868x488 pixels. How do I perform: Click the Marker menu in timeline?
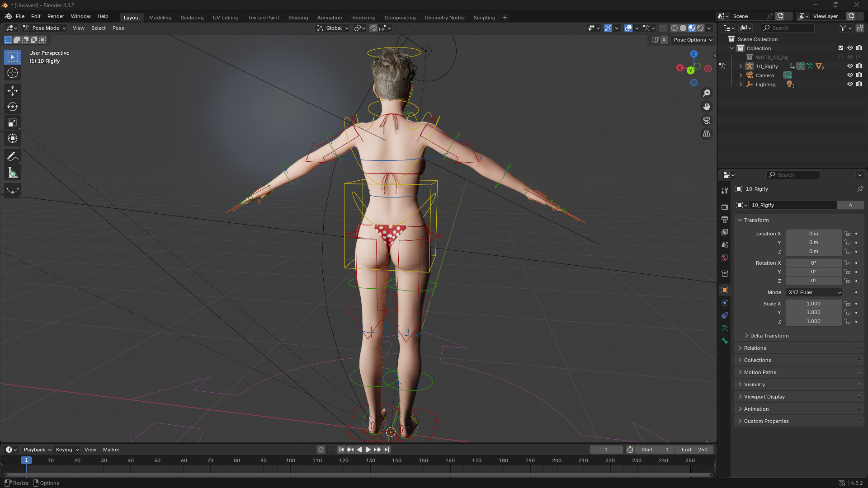(111, 450)
